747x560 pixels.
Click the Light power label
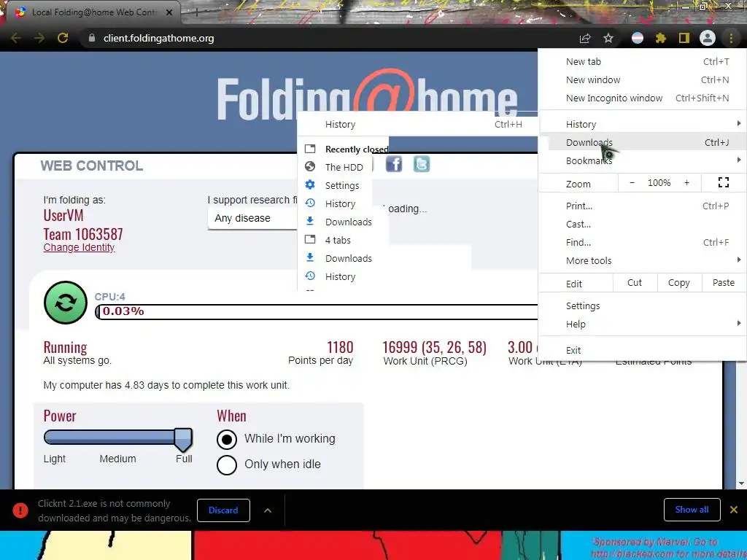point(54,459)
